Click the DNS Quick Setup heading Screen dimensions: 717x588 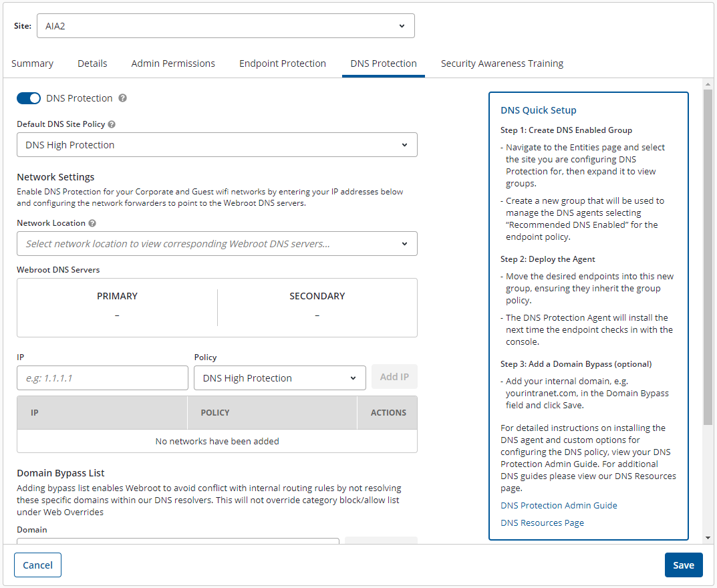click(x=538, y=110)
